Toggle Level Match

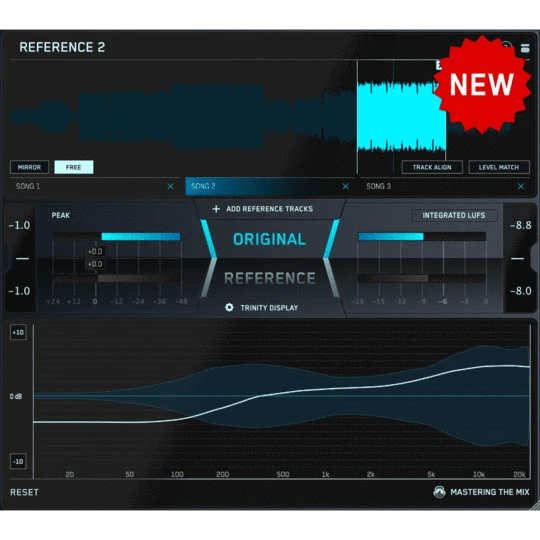499,167
